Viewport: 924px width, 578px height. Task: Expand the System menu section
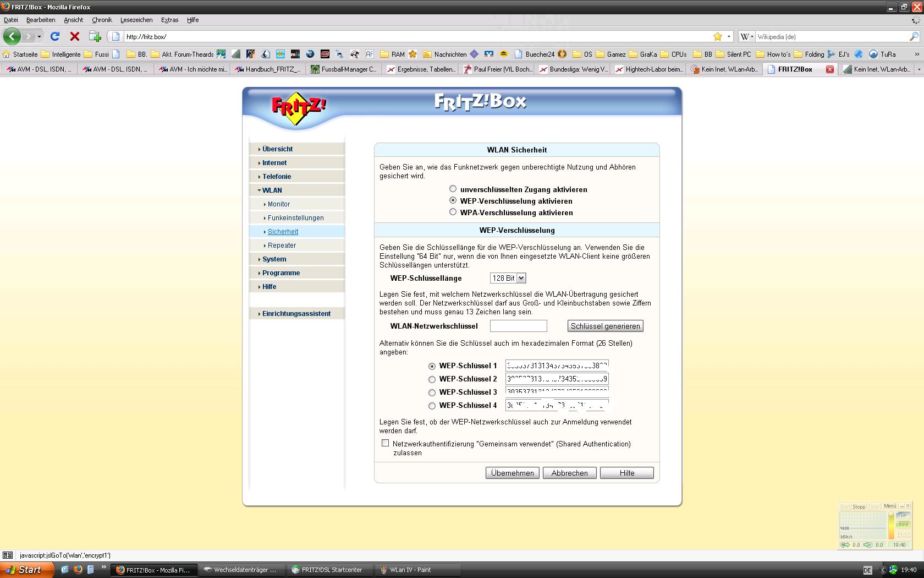pyautogui.click(x=298, y=259)
